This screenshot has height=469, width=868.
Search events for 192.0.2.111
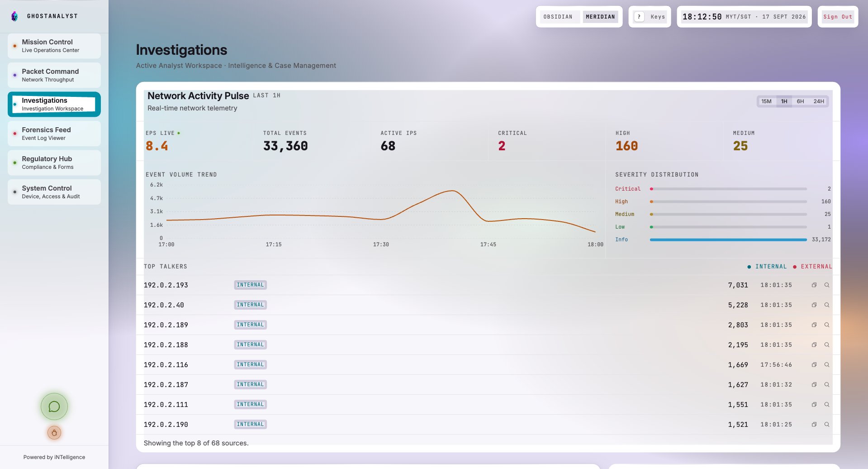(x=826, y=405)
